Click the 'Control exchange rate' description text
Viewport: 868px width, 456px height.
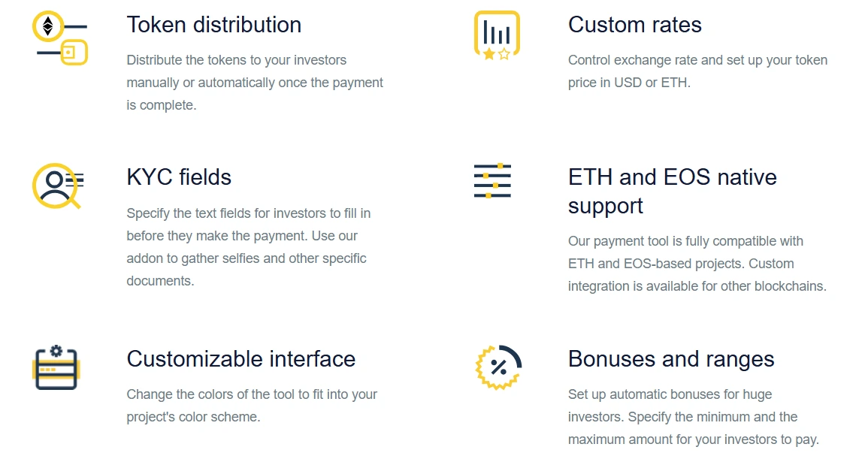click(697, 71)
